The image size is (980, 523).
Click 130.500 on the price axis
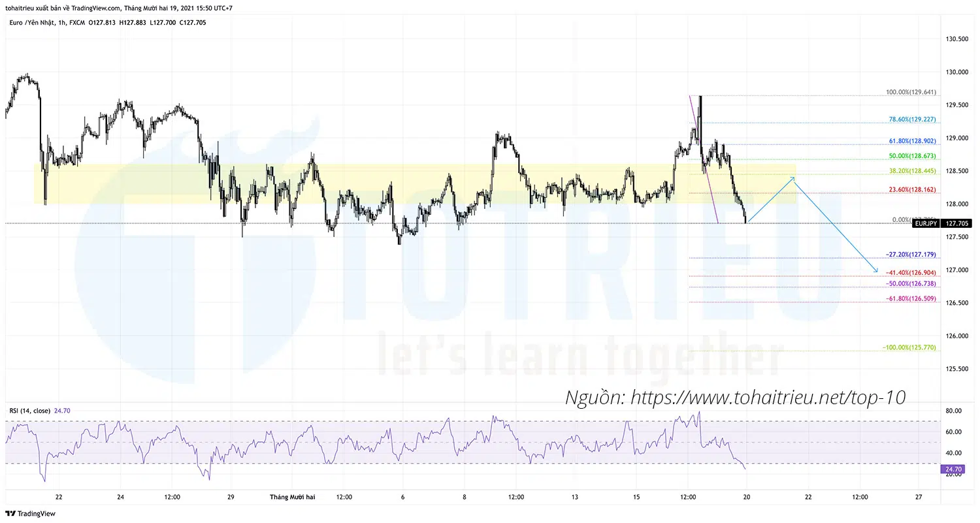(x=956, y=39)
